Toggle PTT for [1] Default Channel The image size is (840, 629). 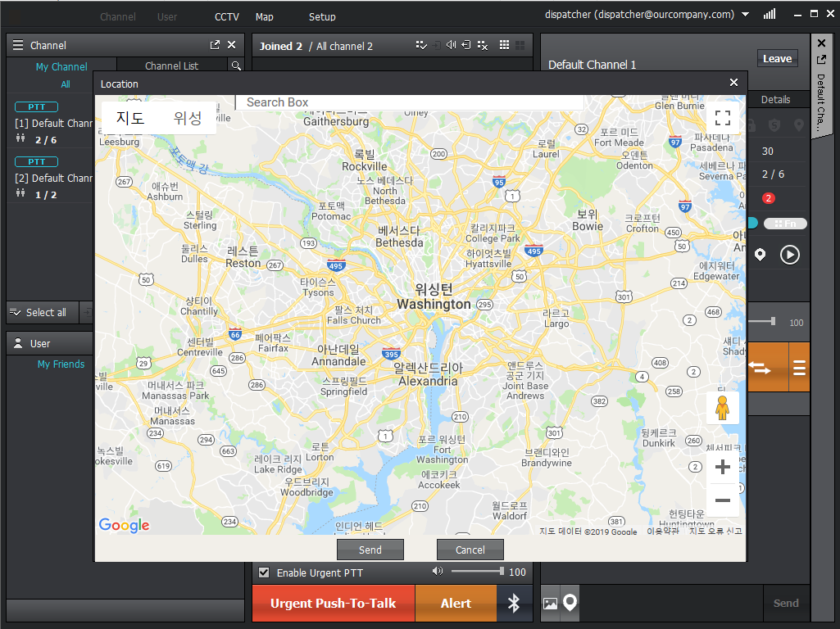coord(36,107)
